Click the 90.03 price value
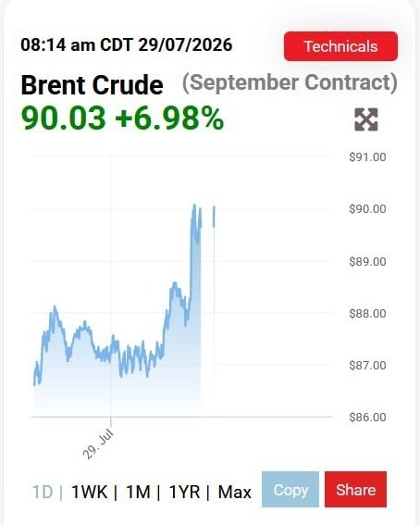 pos(63,119)
